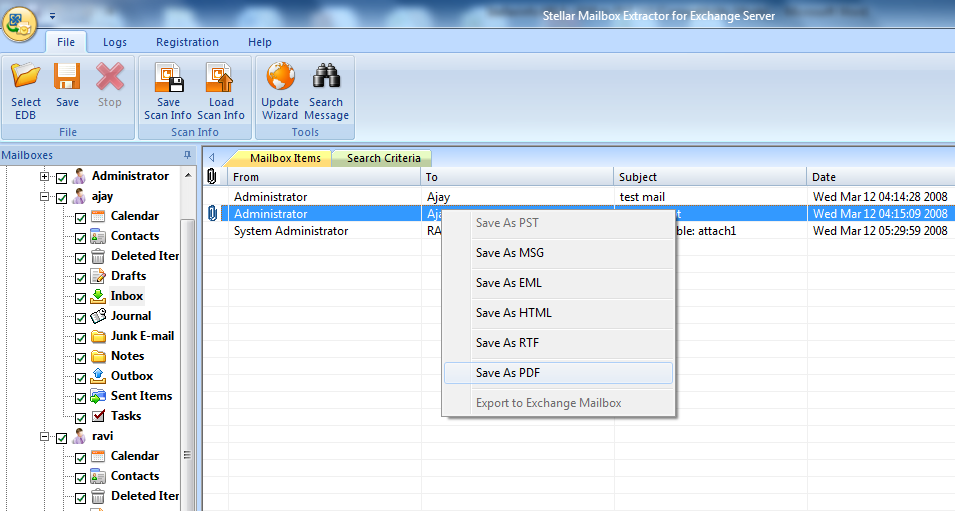This screenshot has height=511, width=955.
Task: Click the Drafts folder icon
Action: tap(98, 276)
